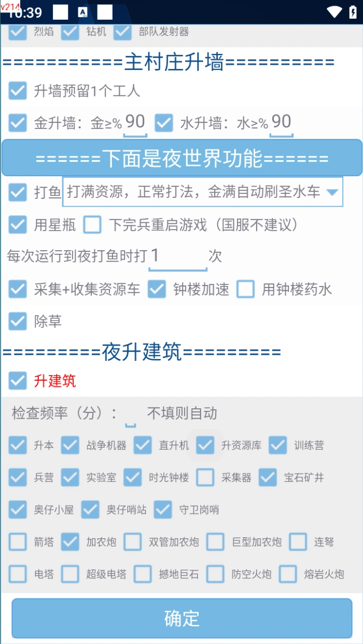Edit the 水≥% 90 input field
This screenshot has width=363, height=644.
[x=281, y=123]
